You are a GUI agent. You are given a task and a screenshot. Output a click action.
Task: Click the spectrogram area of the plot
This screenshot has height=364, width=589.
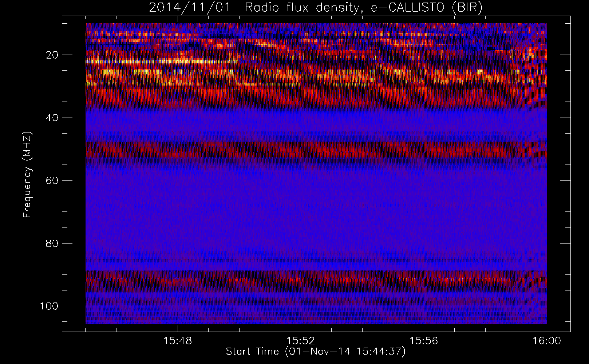tap(316, 174)
